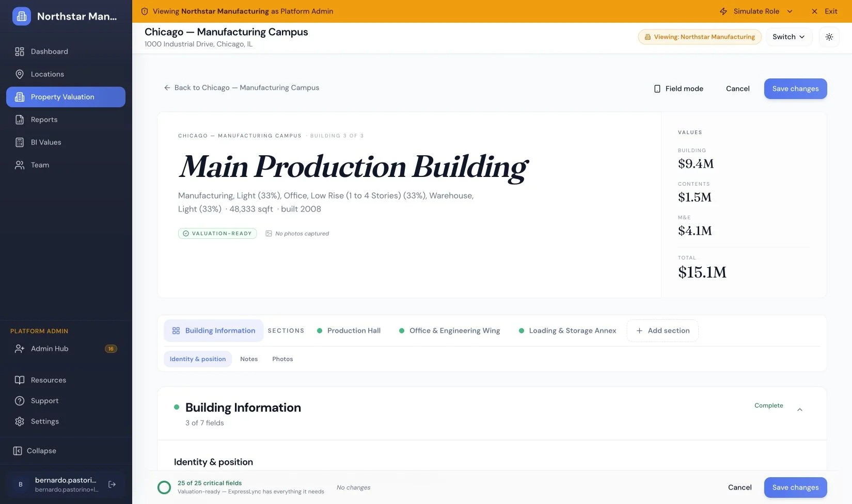Screen dimensions: 852x504
Task: Open the Simulate Role dropdown
Action: point(756,11)
